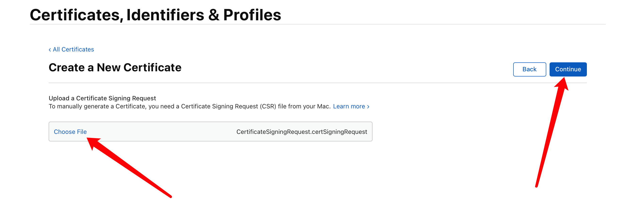Screen dimensions: 644x204
Task: Click empty space inside the file chooser box
Action: pos(160,132)
